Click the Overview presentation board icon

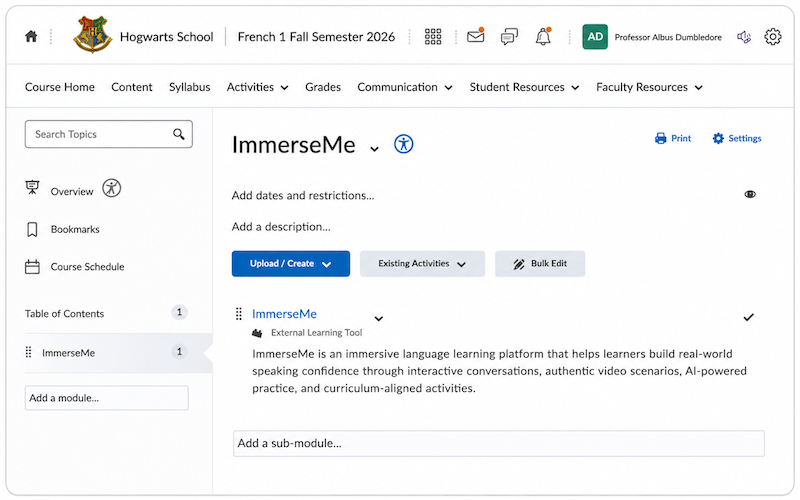coord(32,187)
